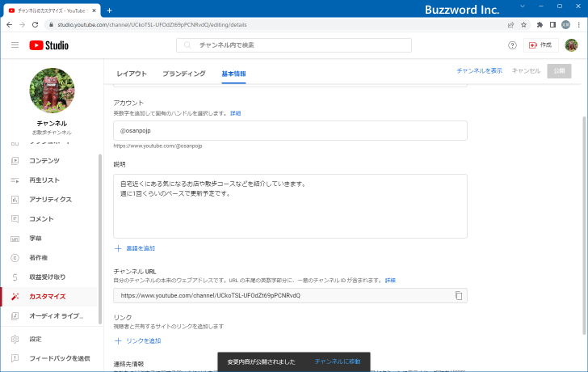Reload the page with refresh icon
588x372 pixels.
click(x=36, y=25)
